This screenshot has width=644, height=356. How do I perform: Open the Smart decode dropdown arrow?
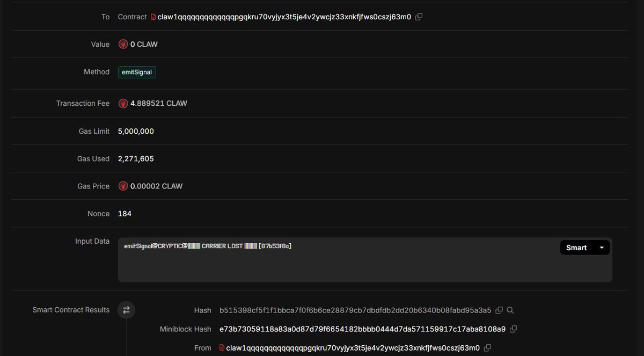[x=602, y=248]
